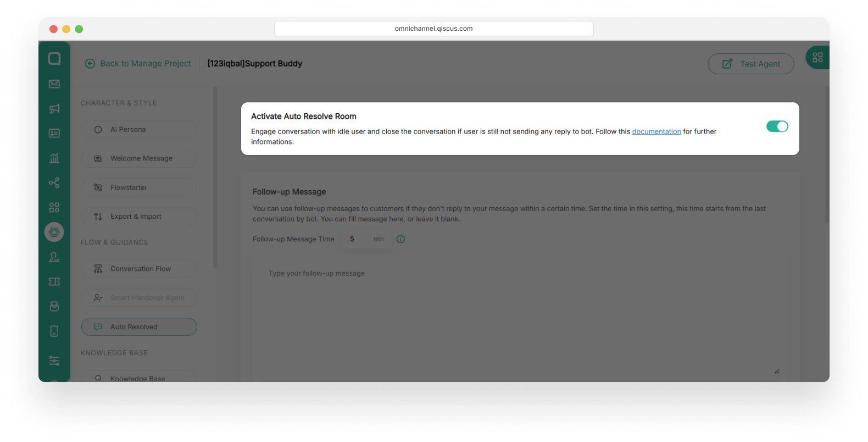Screen dimensions: 868x442
Task: Click the broadcast megaphone sidebar icon
Action: 54,109
